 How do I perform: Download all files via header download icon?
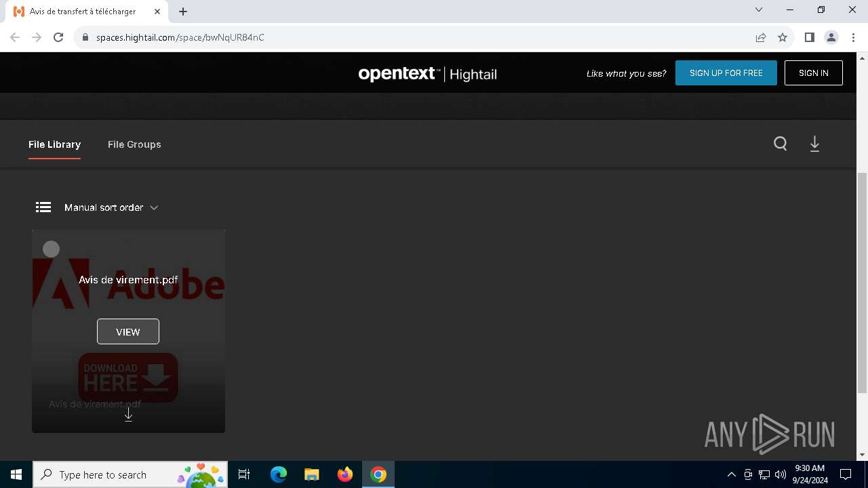[815, 144]
